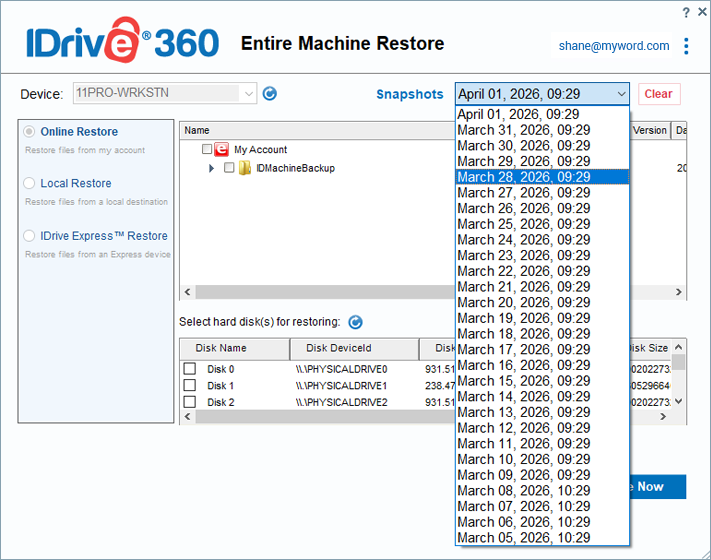Click the Clear button
This screenshot has height=560, width=711.
click(x=658, y=94)
